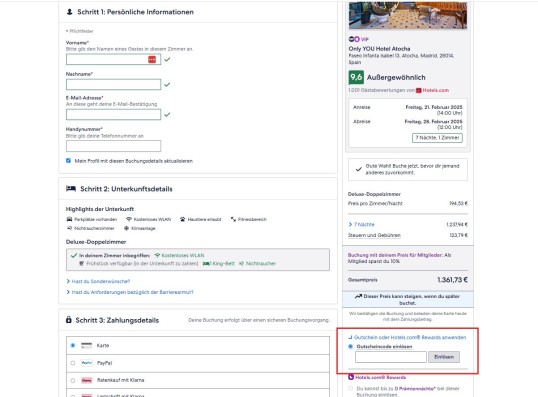Image resolution: width=538 pixels, height=397 pixels.
Task: Click the air conditioning Klimaanlage icon
Action: (x=126, y=228)
